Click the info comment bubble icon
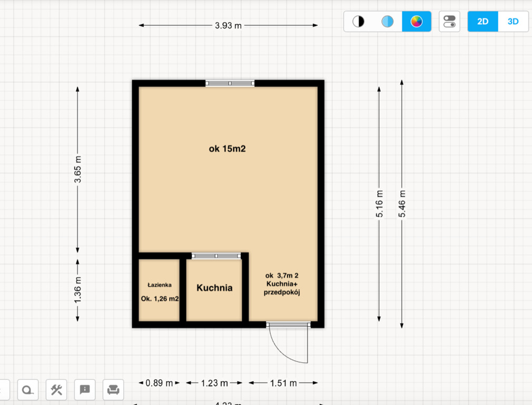The width and height of the screenshot is (532, 405). point(85,390)
